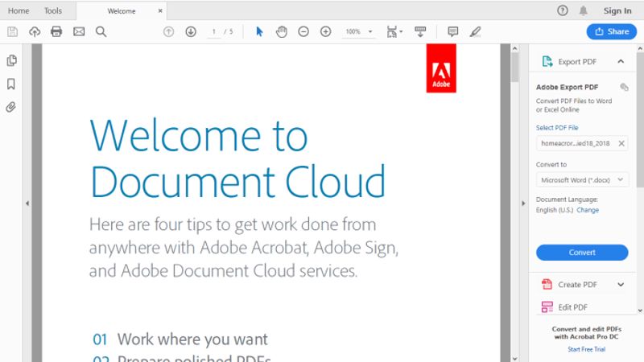Open notifications bell icon
The width and height of the screenshot is (644, 362).
pyautogui.click(x=583, y=10)
